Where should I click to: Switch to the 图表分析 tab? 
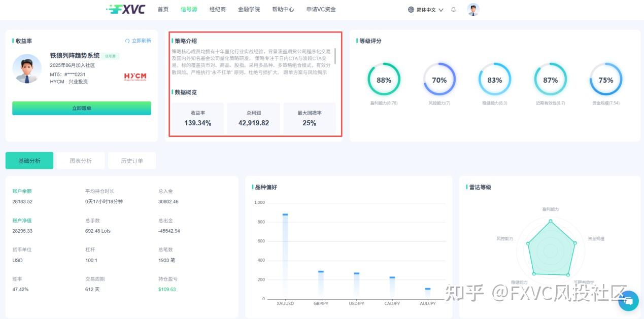[x=81, y=161]
